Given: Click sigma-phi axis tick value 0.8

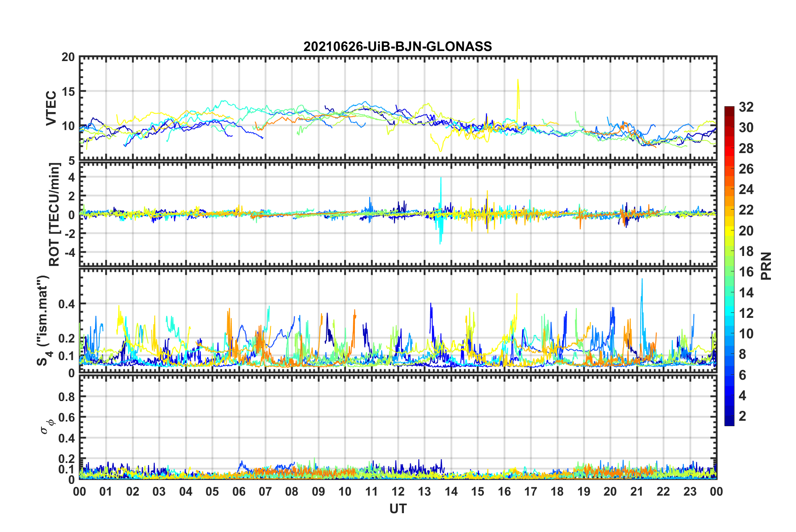Looking at the screenshot, I should coord(67,396).
